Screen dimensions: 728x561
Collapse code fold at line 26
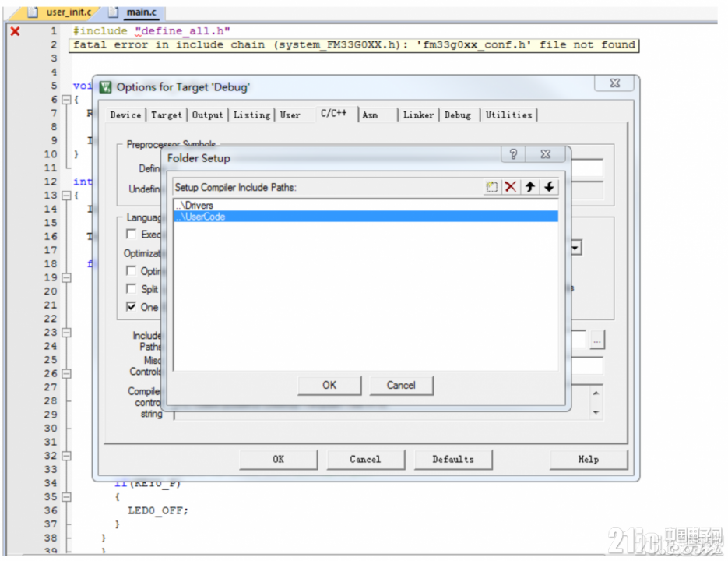66,373
